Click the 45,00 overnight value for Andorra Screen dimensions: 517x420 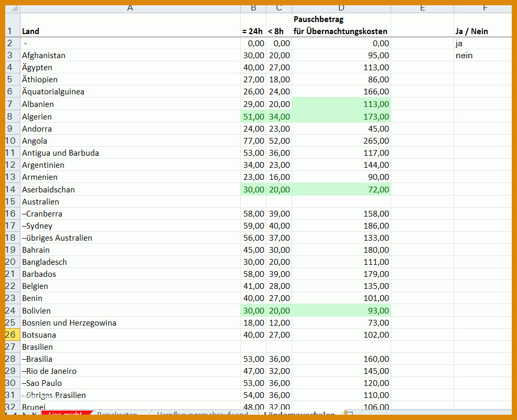[x=341, y=128]
